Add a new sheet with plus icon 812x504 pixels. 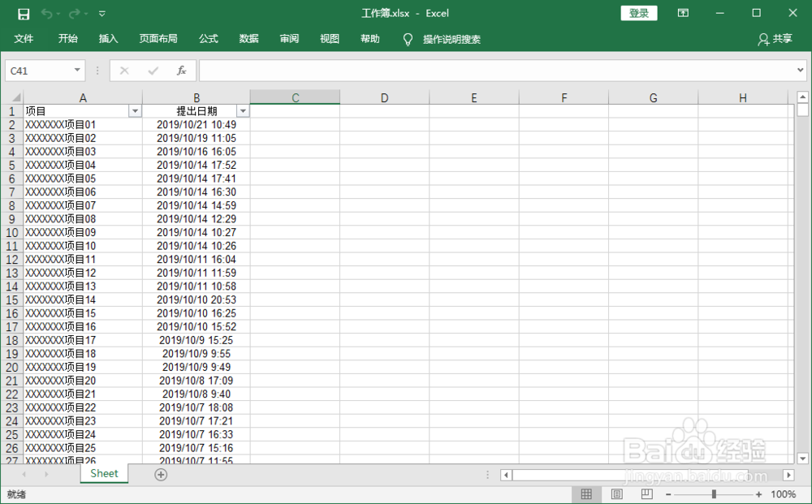tap(161, 475)
